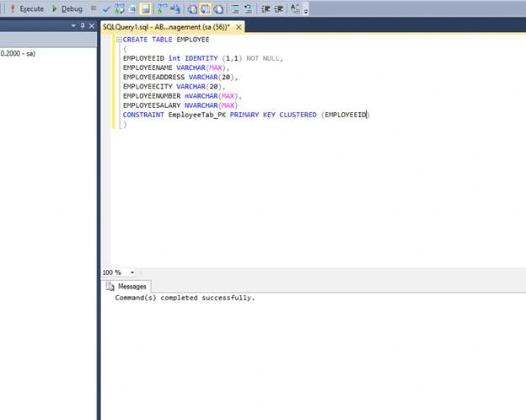Open the 100 % zoom dropdown

[132, 272]
